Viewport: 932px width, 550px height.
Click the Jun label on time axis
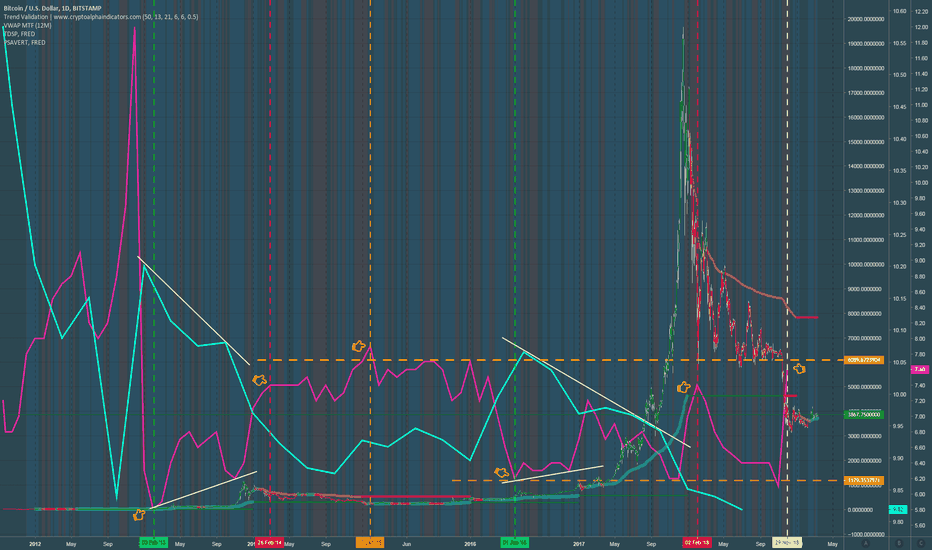407,544
